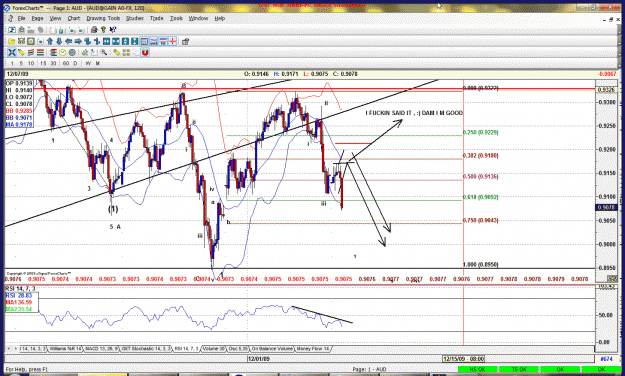Click the HS OK status indicator

coord(477,370)
